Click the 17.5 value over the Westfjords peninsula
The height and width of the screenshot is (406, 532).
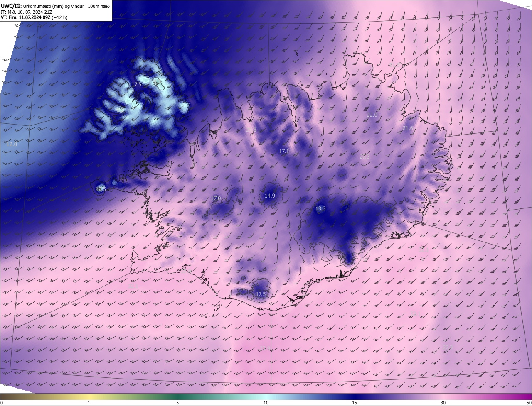point(136,84)
